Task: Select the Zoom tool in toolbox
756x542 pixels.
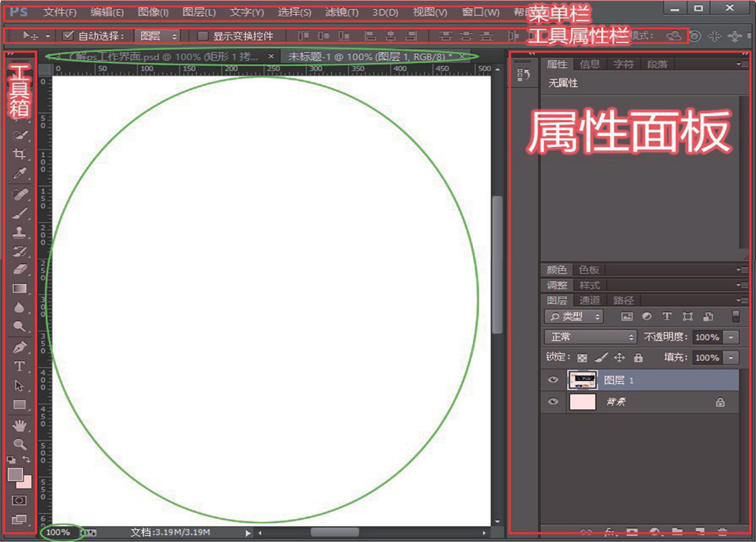Action: click(20, 444)
